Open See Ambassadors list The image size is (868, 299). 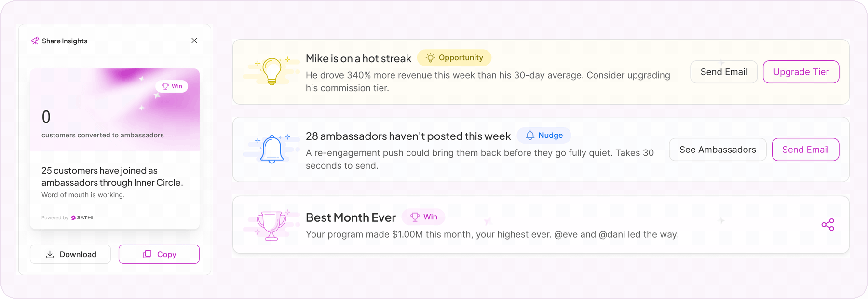click(x=718, y=149)
